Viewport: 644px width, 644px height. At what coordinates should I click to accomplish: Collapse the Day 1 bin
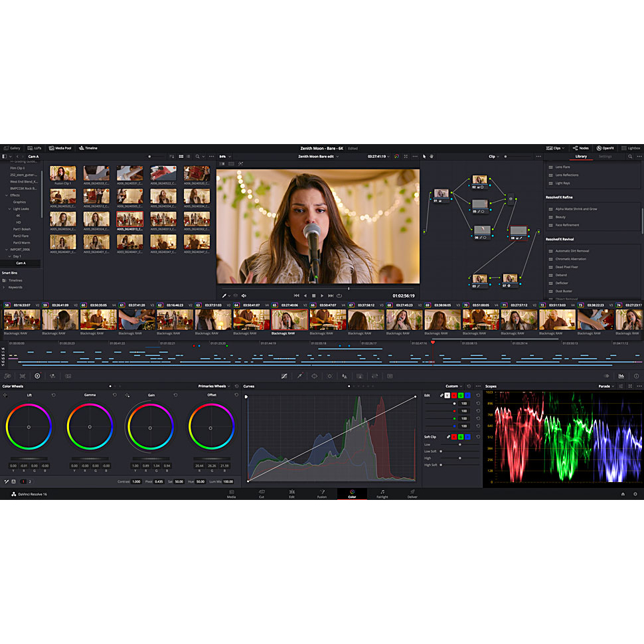click(x=10, y=256)
